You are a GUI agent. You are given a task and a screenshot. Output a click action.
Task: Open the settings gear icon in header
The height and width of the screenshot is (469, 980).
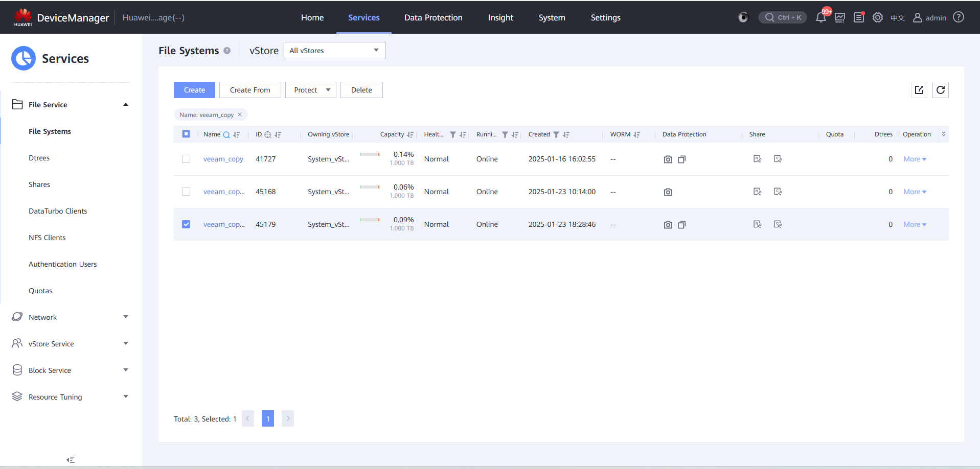point(877,18)
